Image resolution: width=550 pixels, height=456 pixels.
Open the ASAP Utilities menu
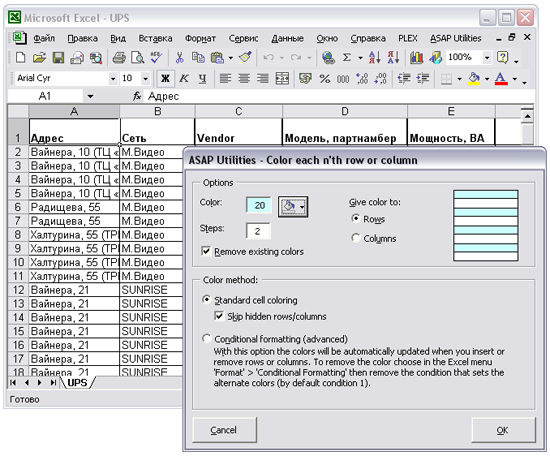pyautogui.click(x=456, y=38)
